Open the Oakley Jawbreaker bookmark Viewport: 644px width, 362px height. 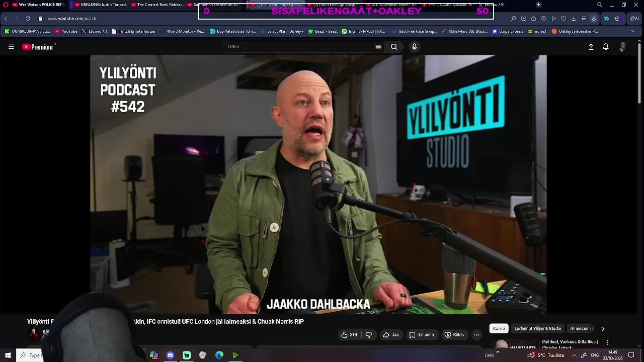[575, 31]
